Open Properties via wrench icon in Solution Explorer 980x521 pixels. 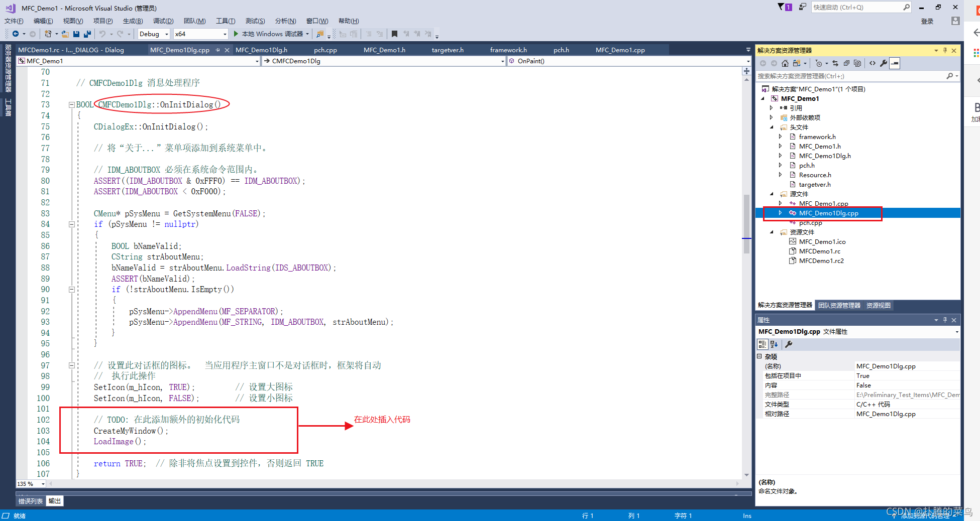click(884, 63)
